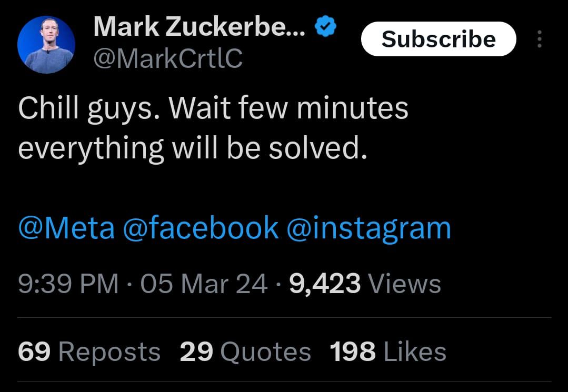This screenshot has width=568, height=392.
Task: Open the three-dot more options menu
Action: 539,40
